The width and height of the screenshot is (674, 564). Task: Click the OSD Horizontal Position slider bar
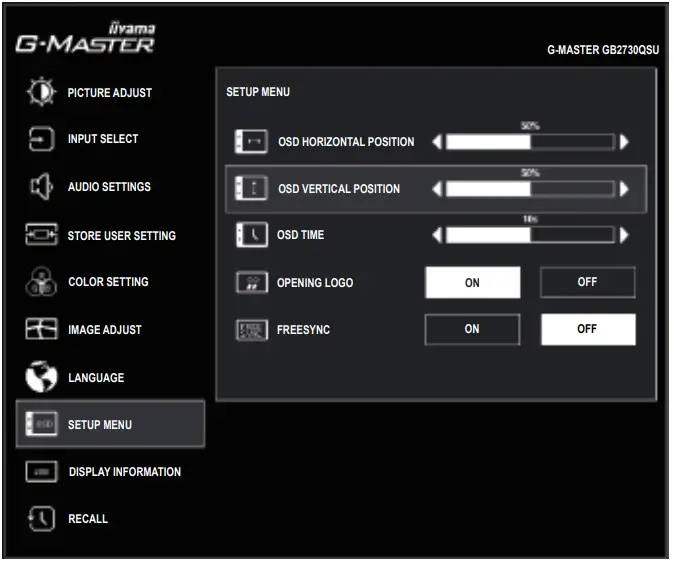[x=531, y=141]
